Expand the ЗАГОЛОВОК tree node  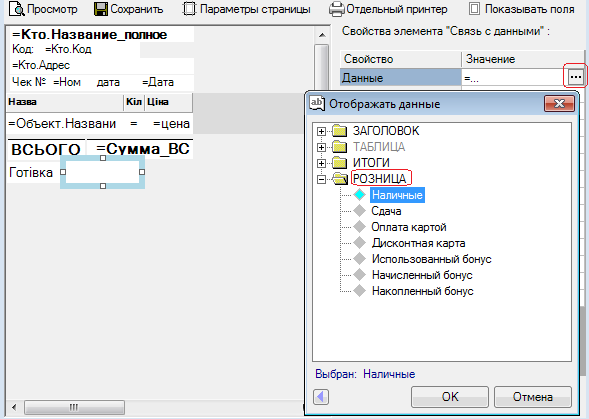321,131
